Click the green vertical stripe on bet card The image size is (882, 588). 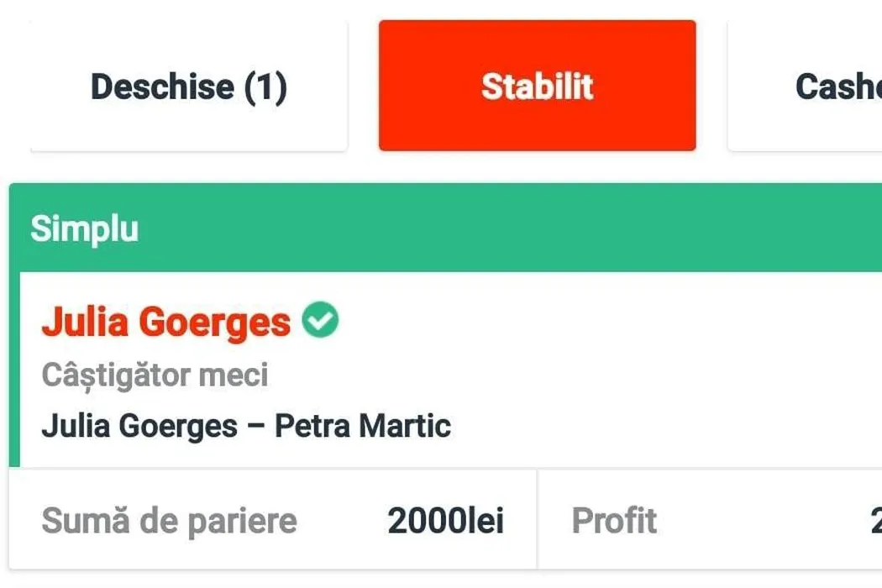pyautogui.click(x=13, y=370)
